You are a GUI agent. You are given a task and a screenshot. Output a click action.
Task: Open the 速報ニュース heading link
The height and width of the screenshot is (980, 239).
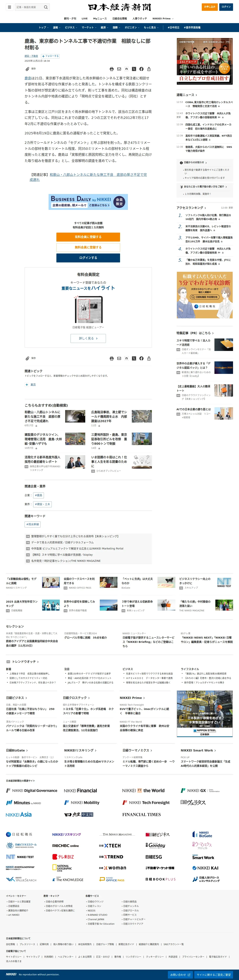coord(187,95)
